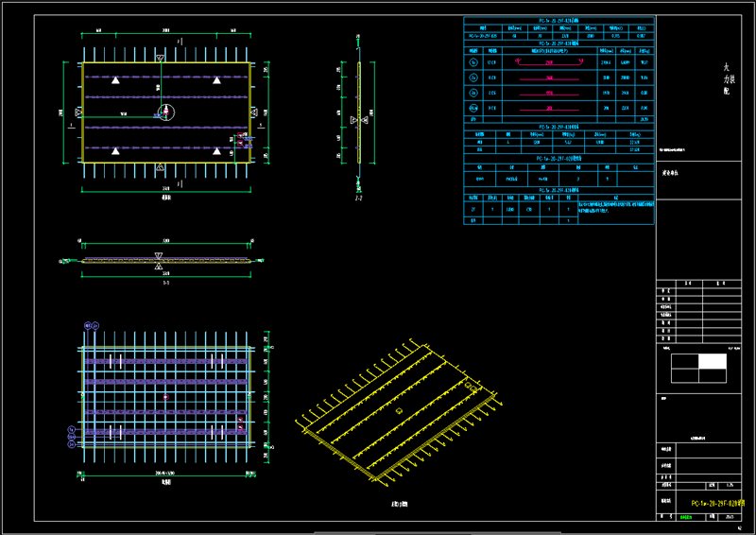This screenshot has height=535, width=756.
Task: Pick the upper-left white lifting triangle in plan view
Action: [x=115, y=80]
